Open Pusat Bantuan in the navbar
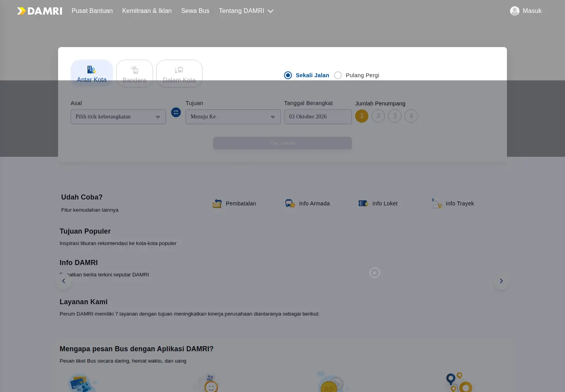This screenshot has width=565, height=392. pos(92,11)
